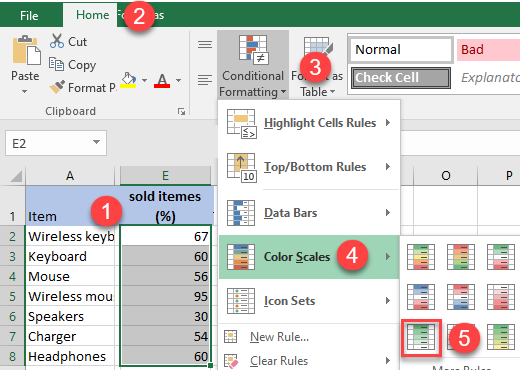Screen dimensions: 520x370
Task: Click the Headphones cell
Action: point(70,356)
